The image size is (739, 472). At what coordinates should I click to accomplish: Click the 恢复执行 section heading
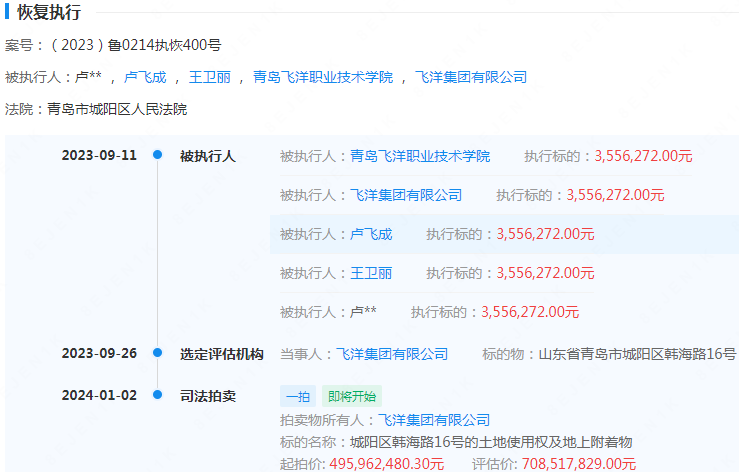tap(49, 12)
